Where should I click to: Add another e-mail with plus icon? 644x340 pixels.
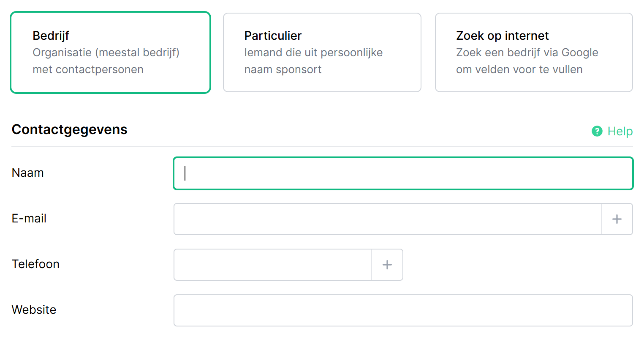(617, 219)
